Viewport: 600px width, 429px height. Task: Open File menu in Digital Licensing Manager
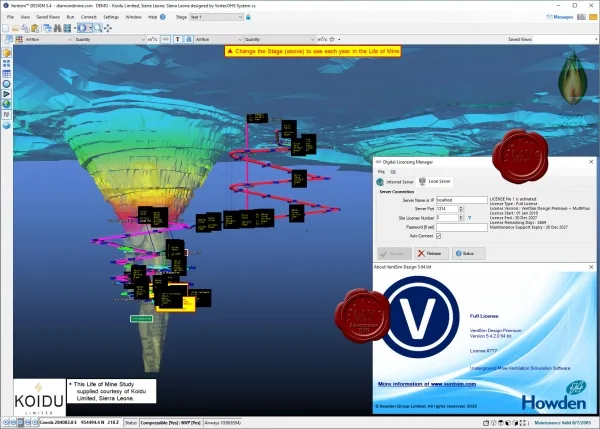[x=381, y=172]
